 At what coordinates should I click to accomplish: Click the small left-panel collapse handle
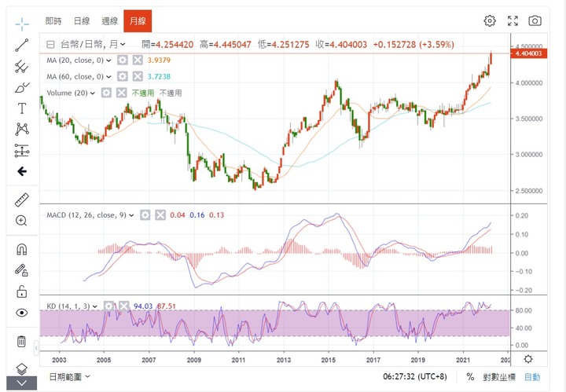[36, 348]
